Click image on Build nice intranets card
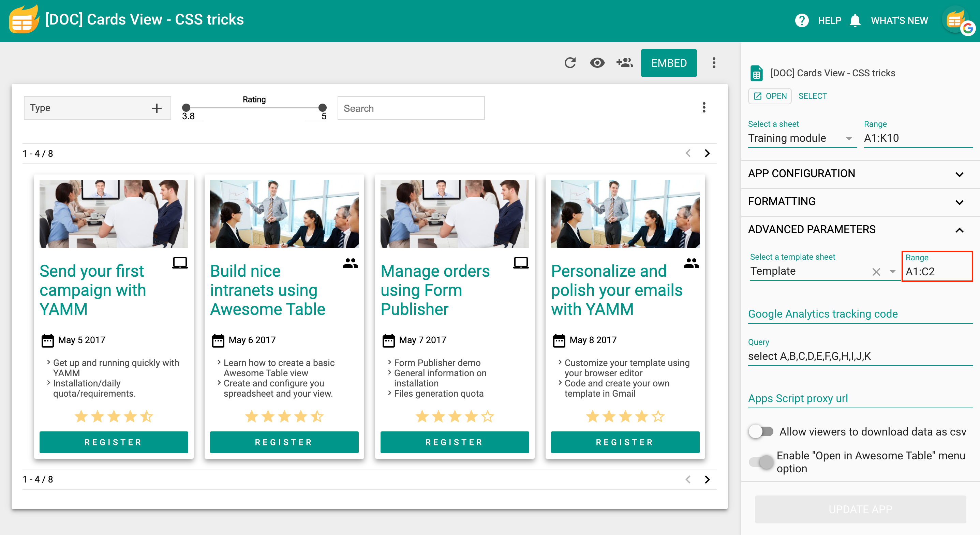The image size is (980, 535). [x=284, y=214]
